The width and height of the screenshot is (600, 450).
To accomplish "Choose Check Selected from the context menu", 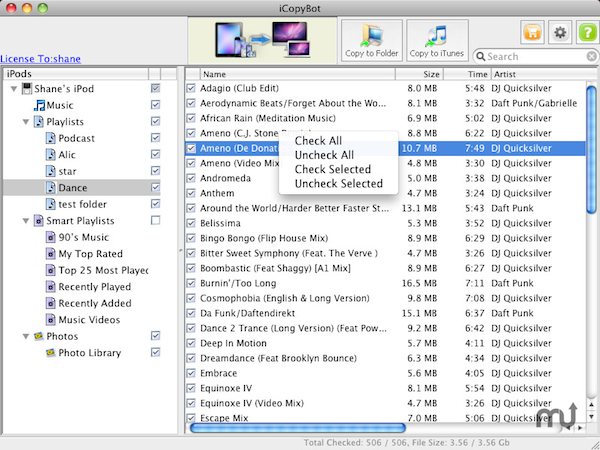I will [x=339, y=169].
